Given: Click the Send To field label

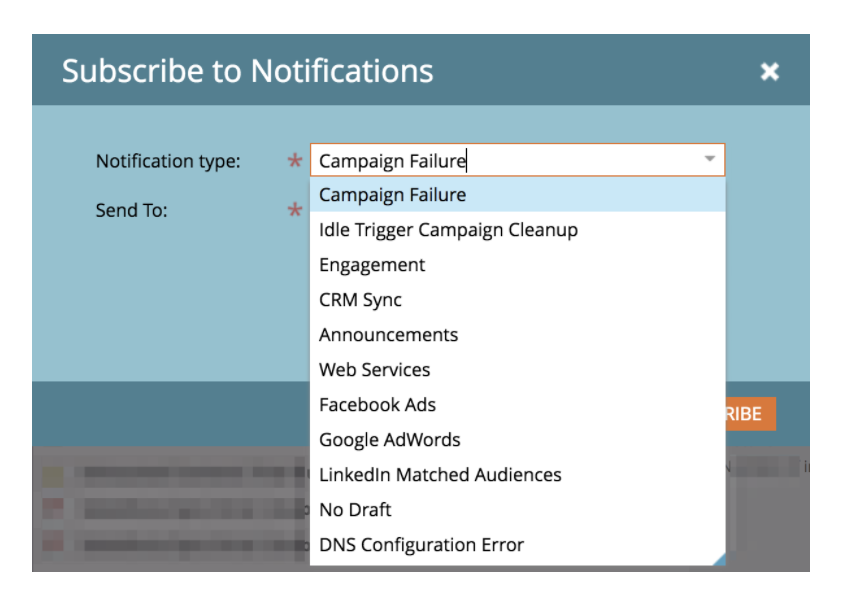Looking at the screenshot, I should pyautogui.click(x=131, y=211).
